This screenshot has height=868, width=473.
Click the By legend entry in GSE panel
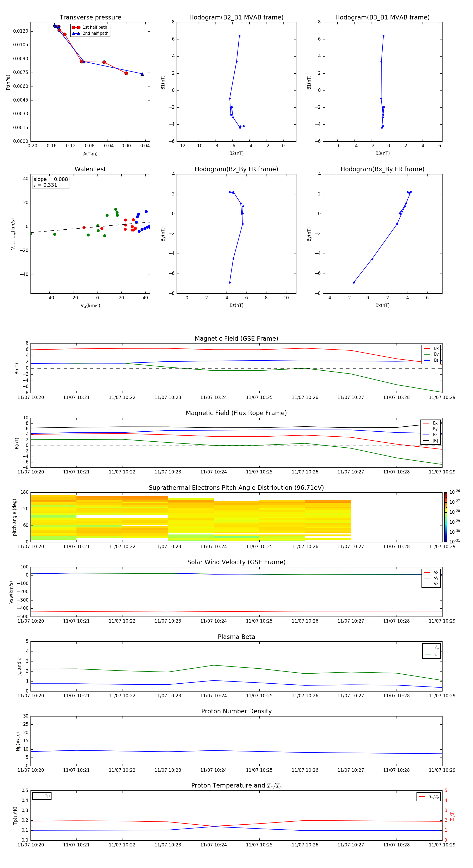click(x=431, y=355)
